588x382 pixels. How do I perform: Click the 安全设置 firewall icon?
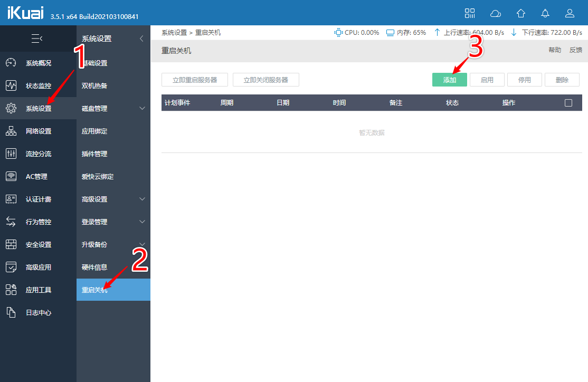[x=11, y=244]
